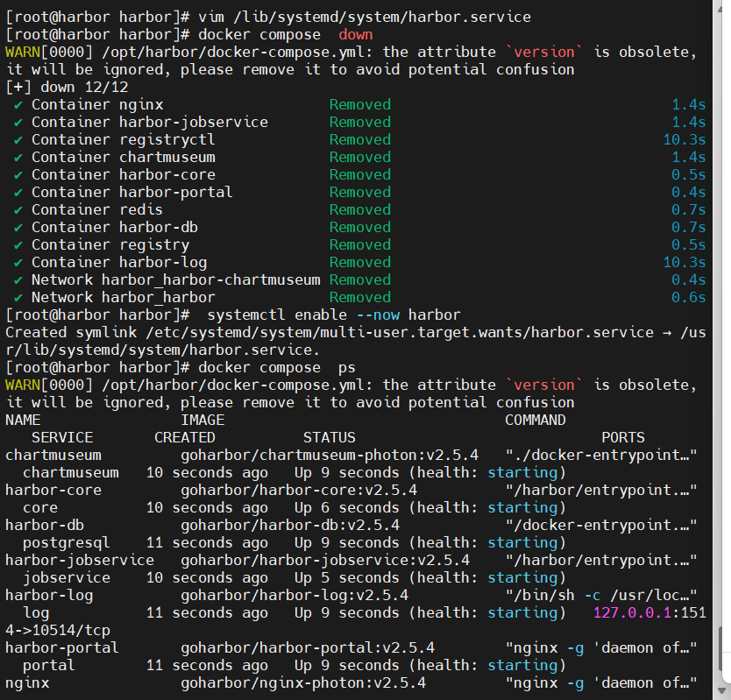This screenshot has height=700, width=731.
Task: Click the '[+] down 12/12' line
Action: [x=67, y=88]
